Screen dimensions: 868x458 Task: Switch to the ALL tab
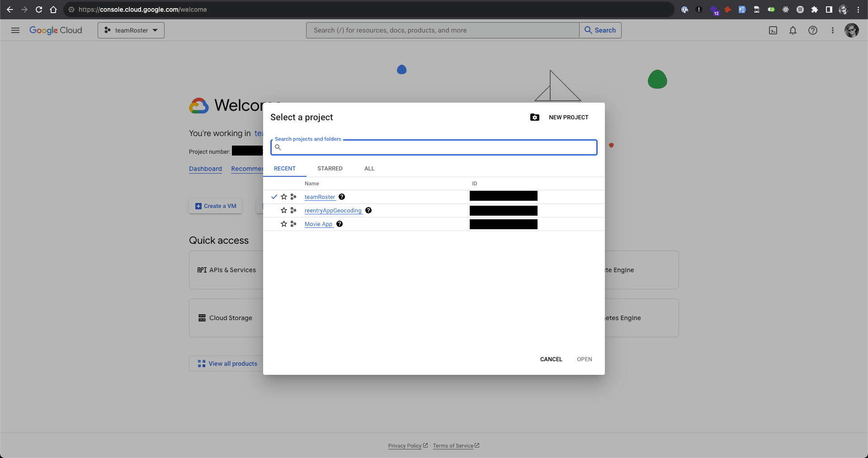point(369,168)
